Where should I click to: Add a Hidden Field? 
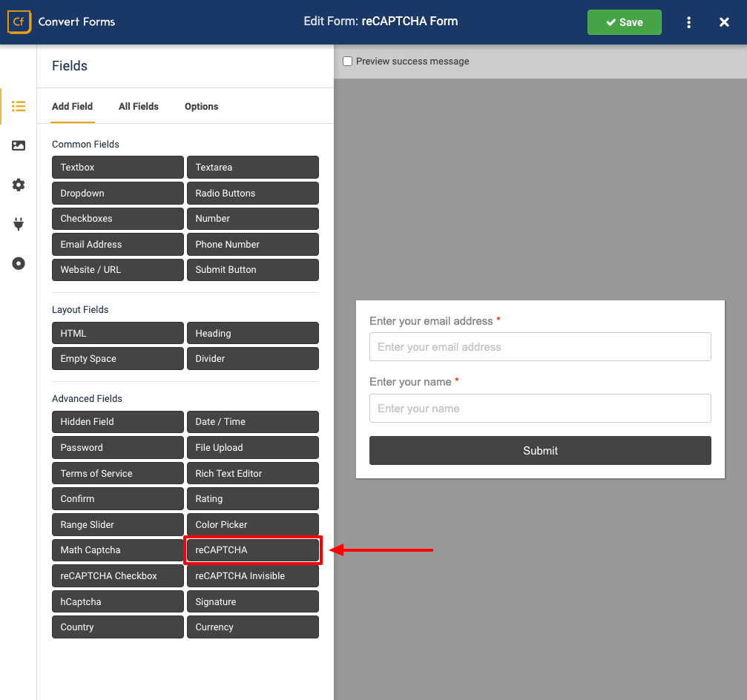point(118,422)
